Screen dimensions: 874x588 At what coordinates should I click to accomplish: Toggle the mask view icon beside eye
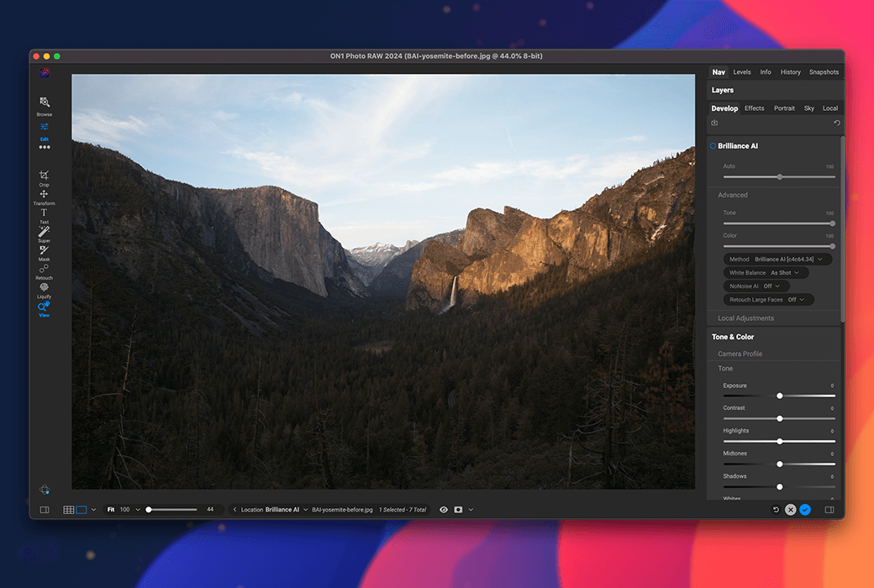[x=458, y=509]
